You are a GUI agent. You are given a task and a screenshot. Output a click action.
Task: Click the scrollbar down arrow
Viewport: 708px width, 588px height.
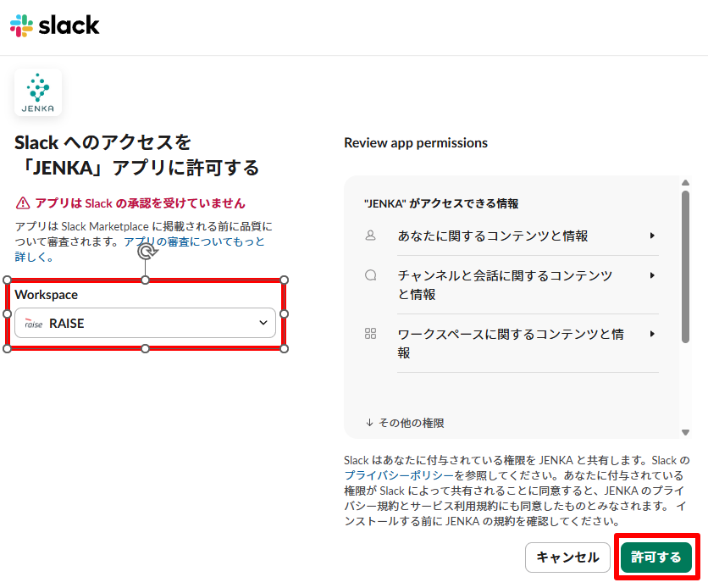[x=685, y=430]
